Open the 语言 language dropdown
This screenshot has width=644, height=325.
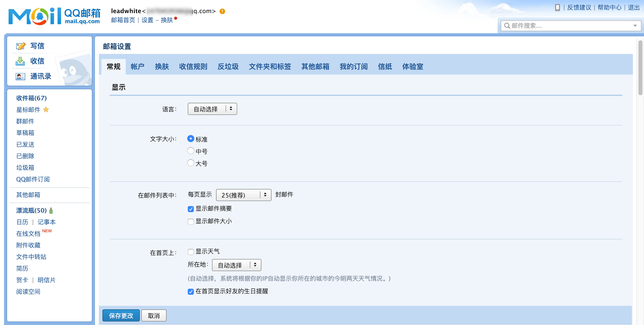[212, 109]
